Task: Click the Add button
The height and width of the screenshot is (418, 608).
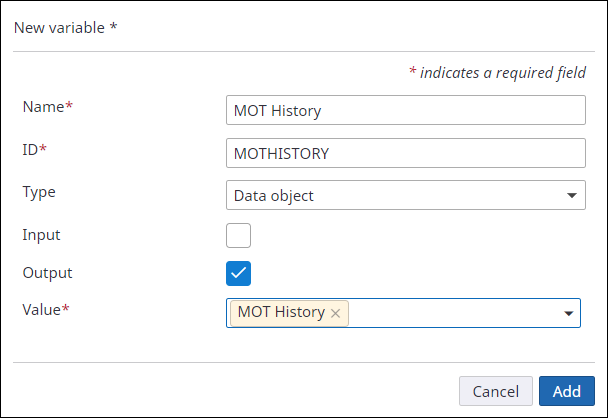Action: coord(566,391)
